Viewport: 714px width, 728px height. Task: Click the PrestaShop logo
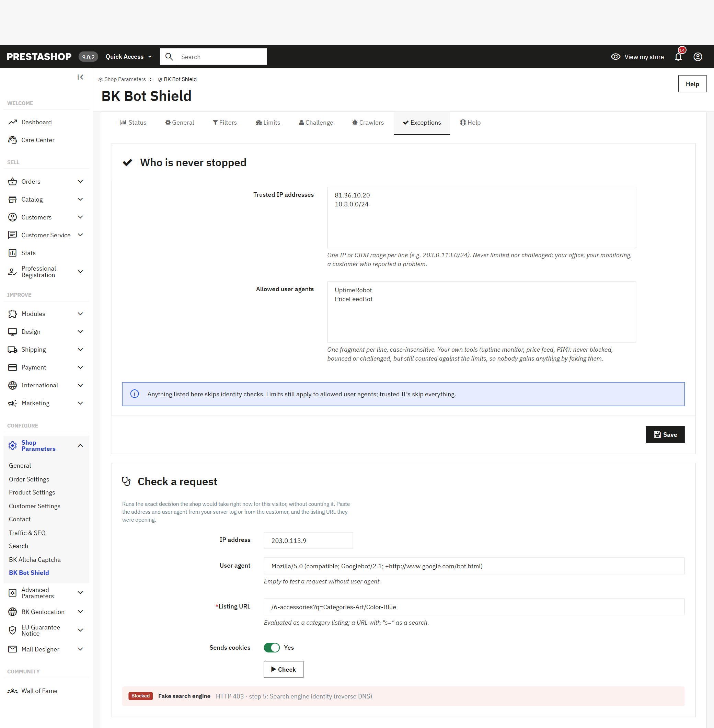39,57
